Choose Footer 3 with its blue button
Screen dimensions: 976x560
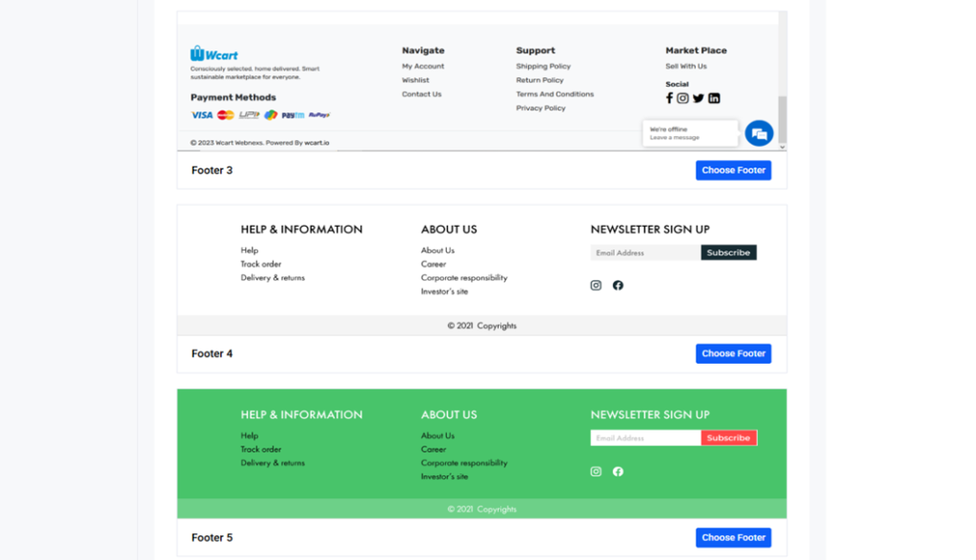pos(733,170)
